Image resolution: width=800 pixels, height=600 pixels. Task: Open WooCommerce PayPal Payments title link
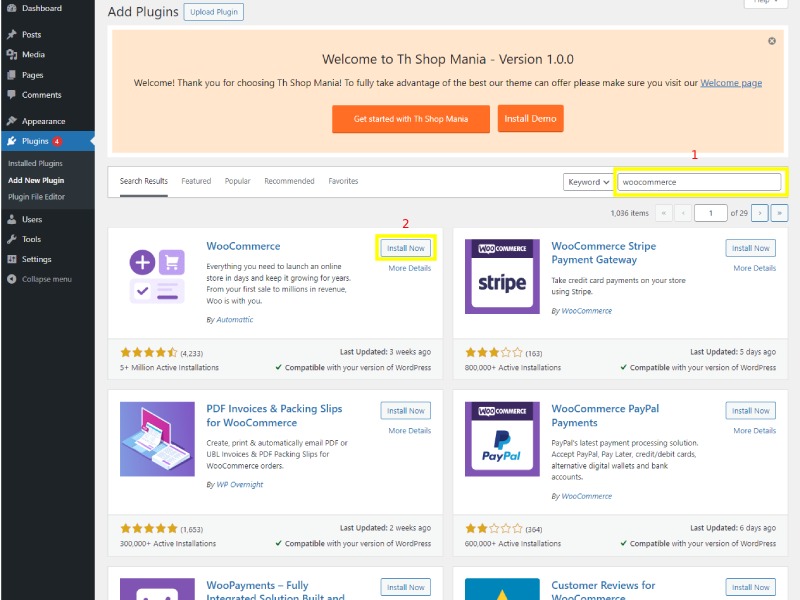point(605,415)
